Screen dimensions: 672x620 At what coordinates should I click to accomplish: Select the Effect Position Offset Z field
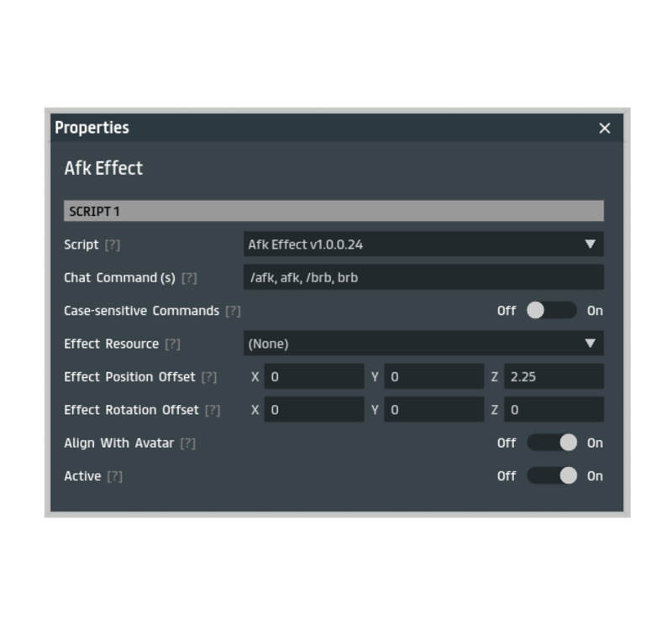[x=553, y=377]
